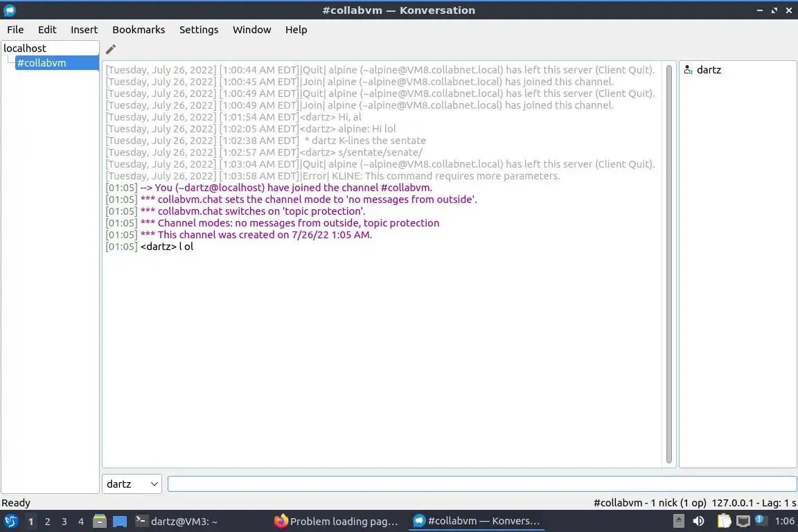Click the '#collabvm - 1 nick (1 op)' status text
The image size is (798, 532).
pos(650,503)
